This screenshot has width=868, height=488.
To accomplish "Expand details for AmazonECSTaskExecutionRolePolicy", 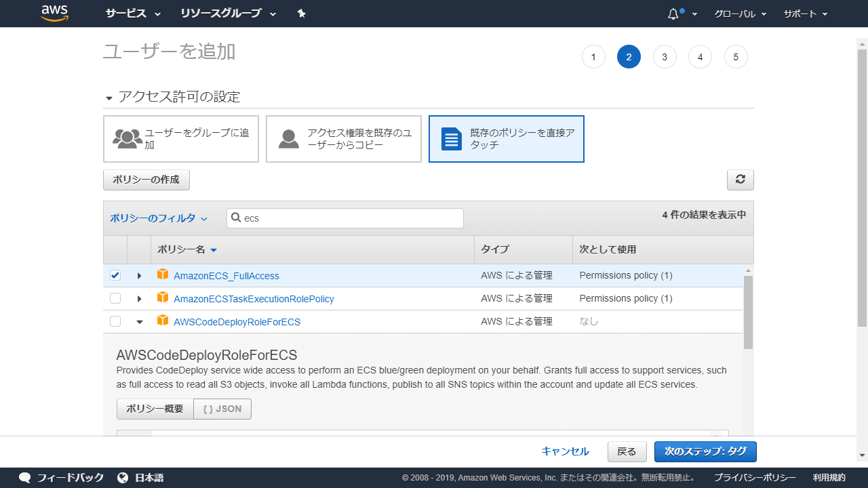I will pyautogui.click(x=139, y=298).
